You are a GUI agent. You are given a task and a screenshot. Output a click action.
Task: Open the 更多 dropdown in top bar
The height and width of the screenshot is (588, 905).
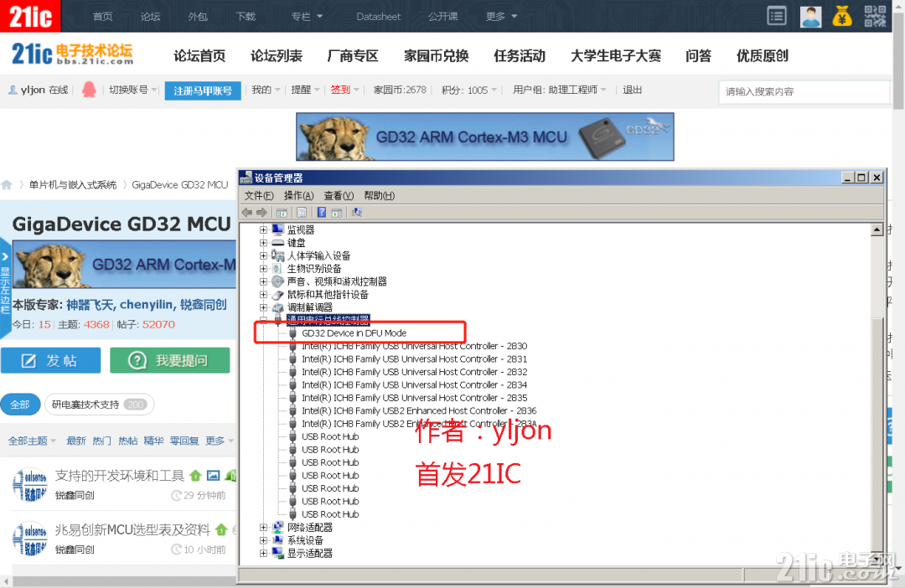coord(501,16)
